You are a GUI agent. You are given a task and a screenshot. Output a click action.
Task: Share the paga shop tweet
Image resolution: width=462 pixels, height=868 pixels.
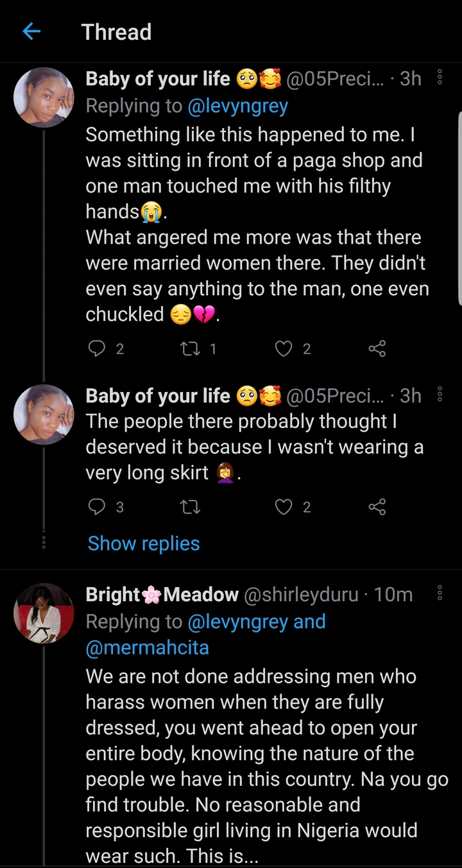[x=377, y=348]
